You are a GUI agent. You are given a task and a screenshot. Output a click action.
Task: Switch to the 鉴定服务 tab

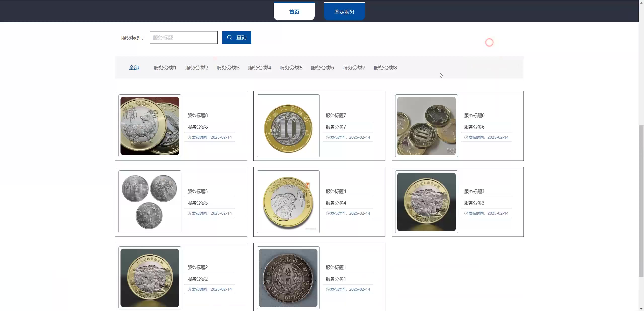click(344, 12)
